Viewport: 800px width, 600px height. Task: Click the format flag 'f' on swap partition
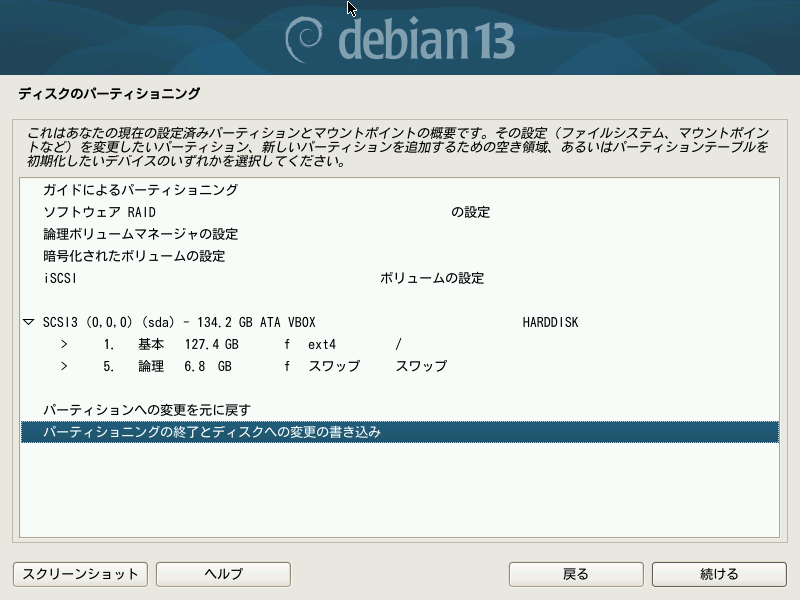(x=287, y=367)
